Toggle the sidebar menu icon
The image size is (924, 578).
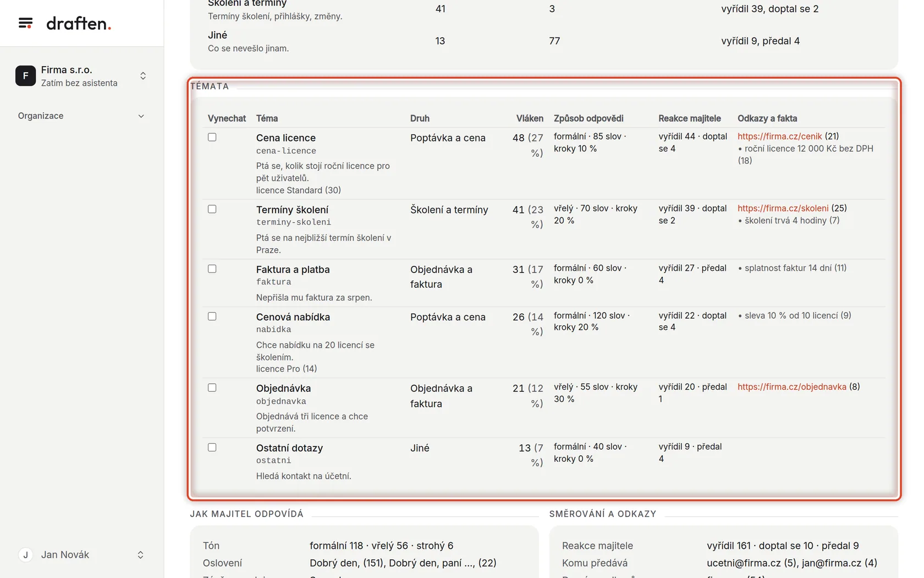(x=25, y=23)
